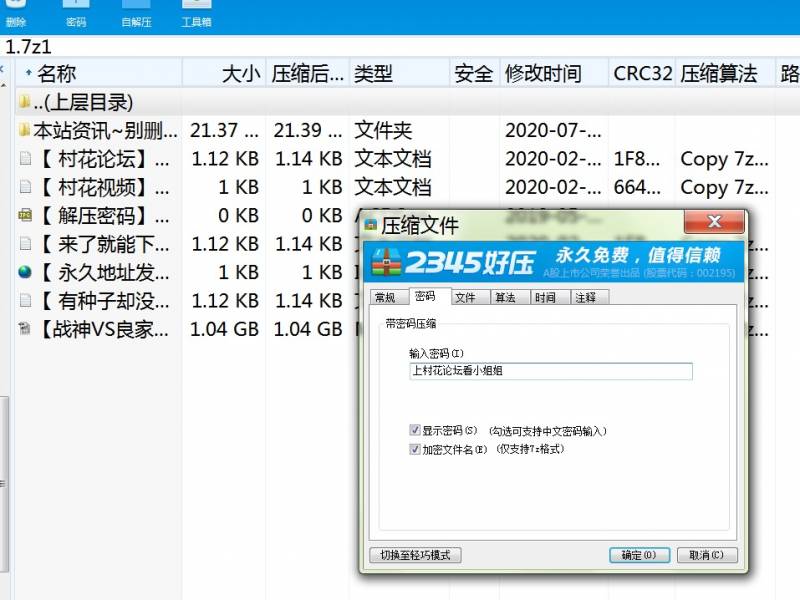Screen dimensions: 800x600
Task: Open the 注释 (Comment) tab
Action: [588, 297]
